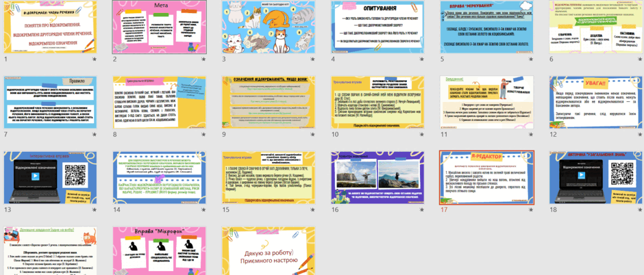This screenshot has height=275, width=644.
Task: Click the transition star icon for slide 16
Action: tap(422, 210)
